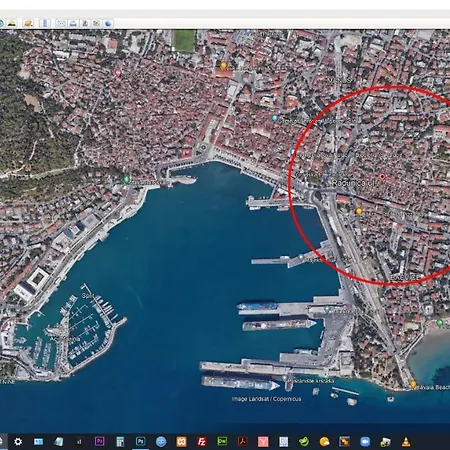Open the planet switcher (Saturn) toolbar button
Screen dimensions: 450x450
(x=28, y=23)
